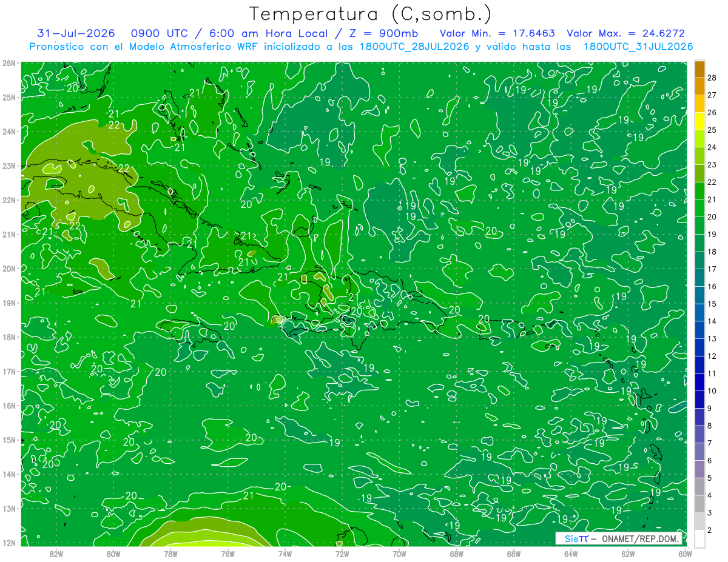Click the "ONAMET/REP.DOM." credit box
This screenshot has height=562, width=728.
(x=619, y=538)
